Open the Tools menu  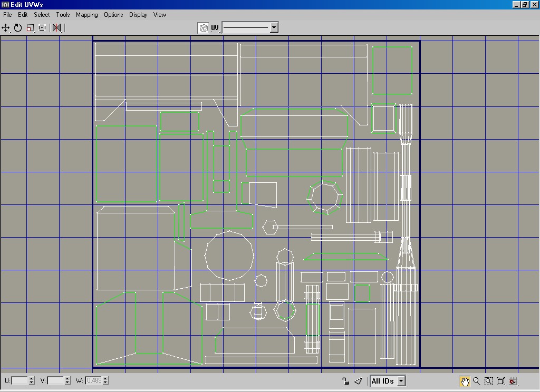pyautogui.click(x=63, y=15)
